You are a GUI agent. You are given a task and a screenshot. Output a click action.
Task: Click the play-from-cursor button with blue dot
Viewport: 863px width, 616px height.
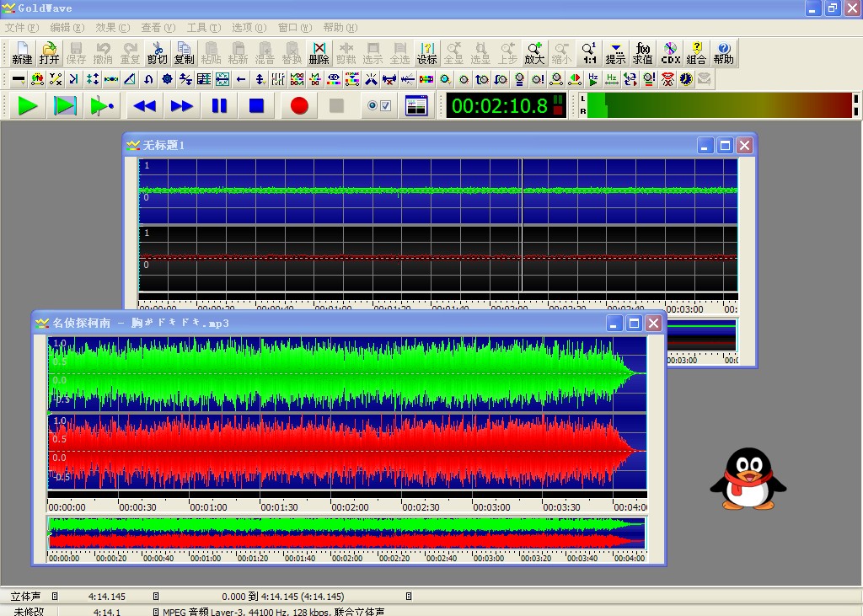click(x=101, y=105)
